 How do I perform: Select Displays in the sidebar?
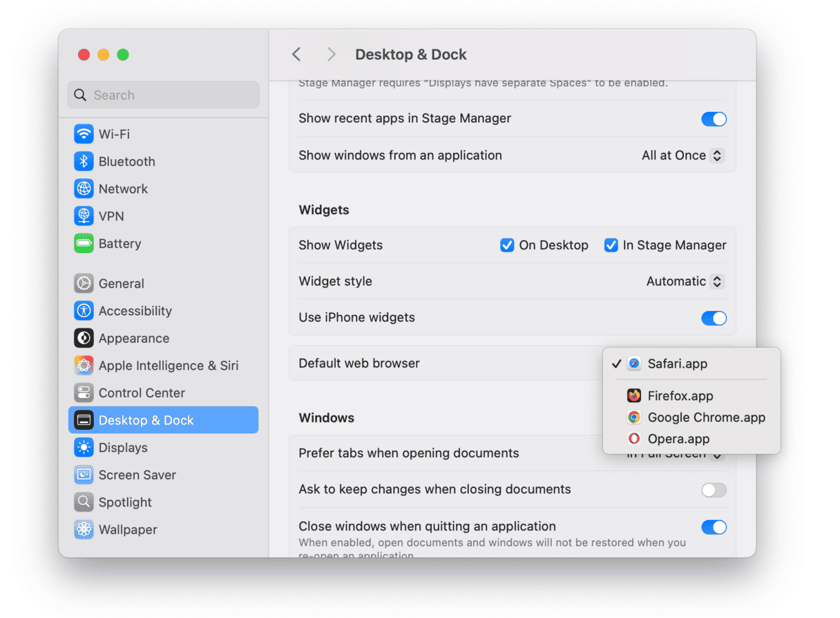click(83, 447)
